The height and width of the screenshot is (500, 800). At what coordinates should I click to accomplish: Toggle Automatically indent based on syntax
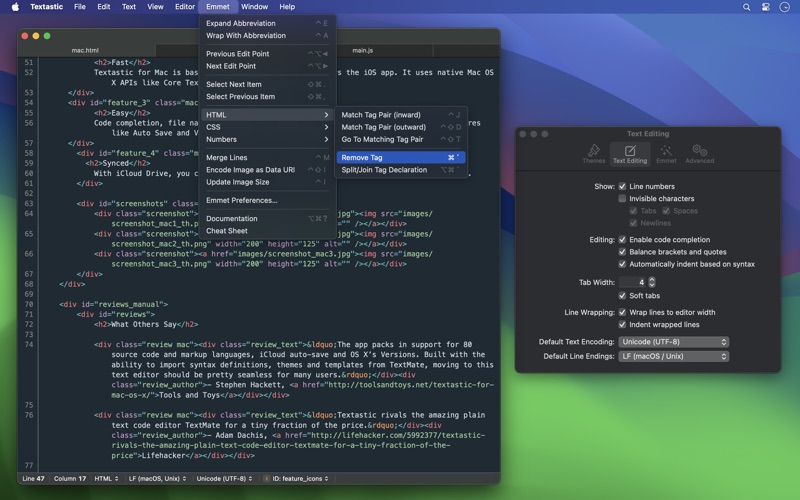coord(622,264)
